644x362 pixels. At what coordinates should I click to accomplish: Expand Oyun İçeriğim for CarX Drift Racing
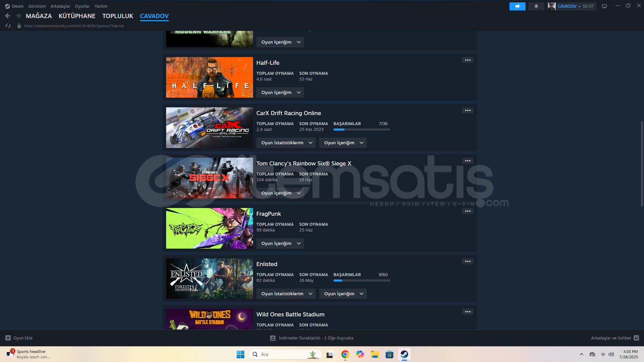click(x=343, y=143)
